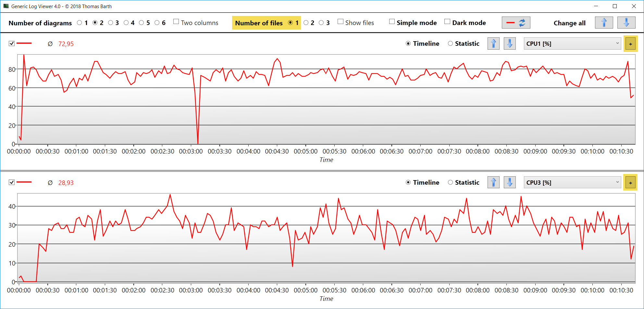Viewport: 644px width, 309px height.
Task: Click the up arrow beside CPU3 dropdown
Action: (x=494, y=182)
